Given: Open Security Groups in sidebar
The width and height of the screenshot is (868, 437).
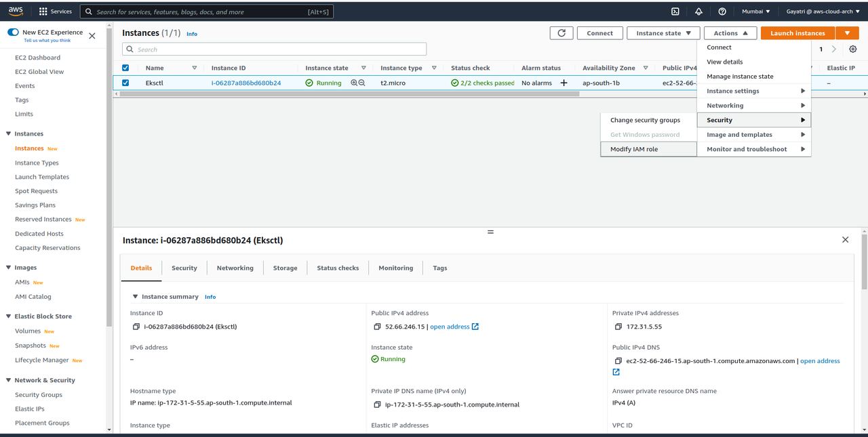Looking at the screenshot, I should point(39,395).
